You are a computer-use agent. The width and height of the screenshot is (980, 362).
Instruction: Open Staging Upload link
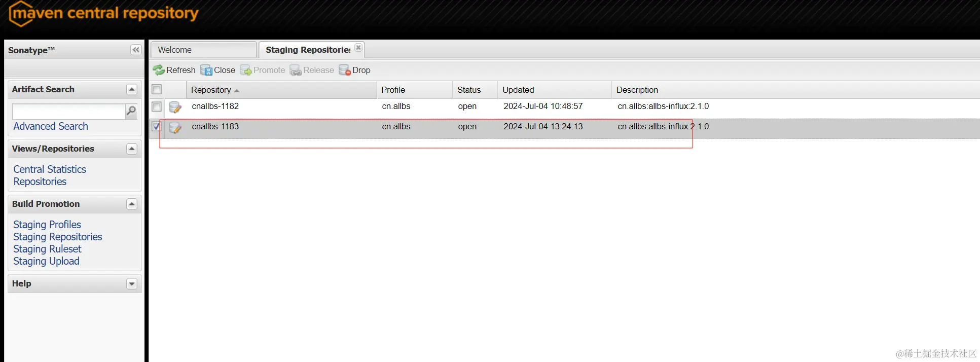46,261
